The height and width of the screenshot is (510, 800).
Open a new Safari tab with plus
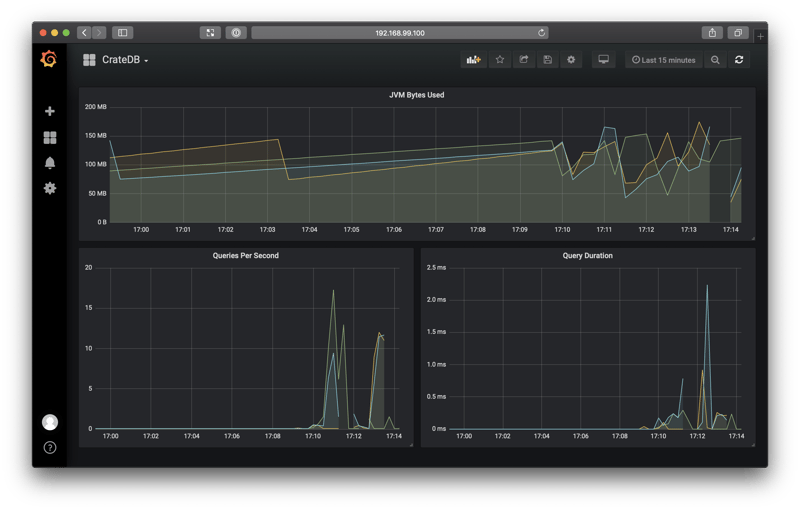coord(760,36)
